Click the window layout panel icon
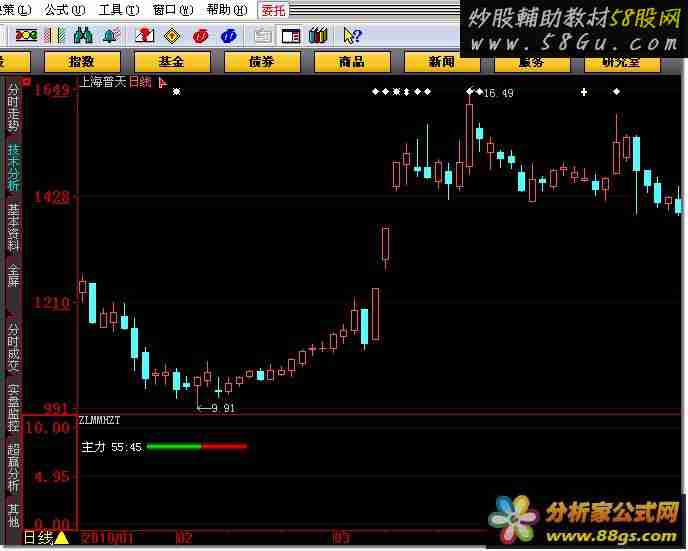 tap(291, 36)
